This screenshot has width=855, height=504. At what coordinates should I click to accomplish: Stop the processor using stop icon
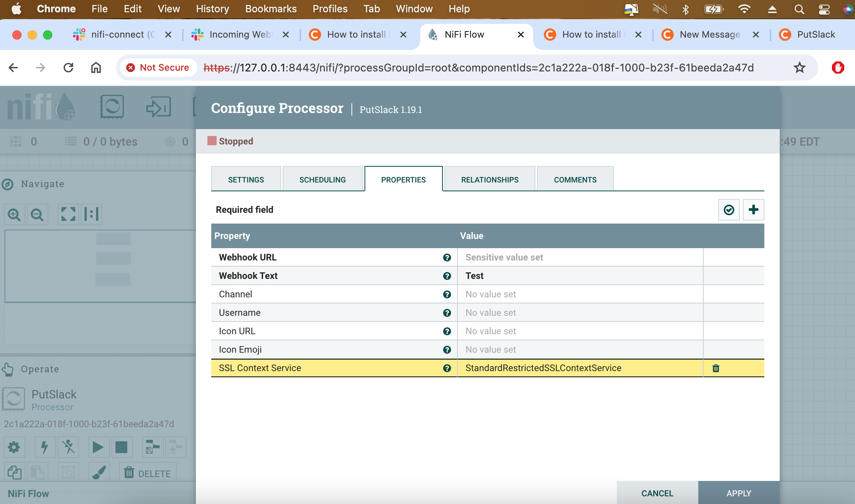[122, 447]
